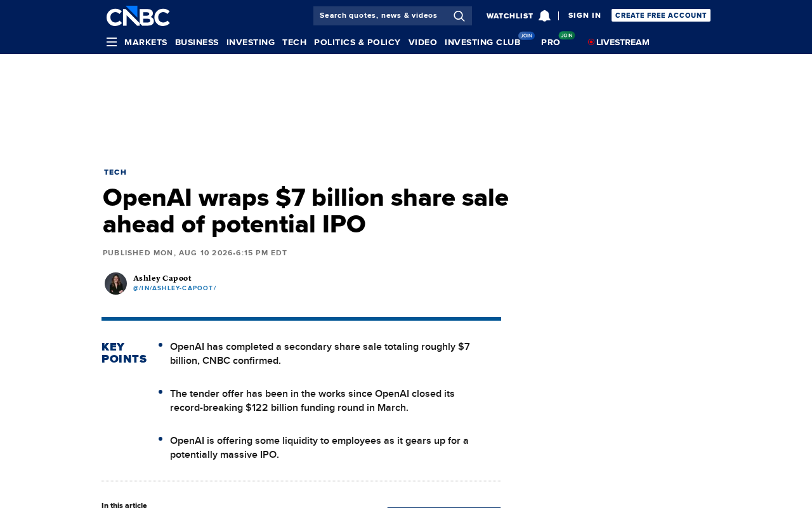Viewport: 812px width, 508px height.
Task: Click the PRO JOIN badge
Action: (x=566, y=36)
